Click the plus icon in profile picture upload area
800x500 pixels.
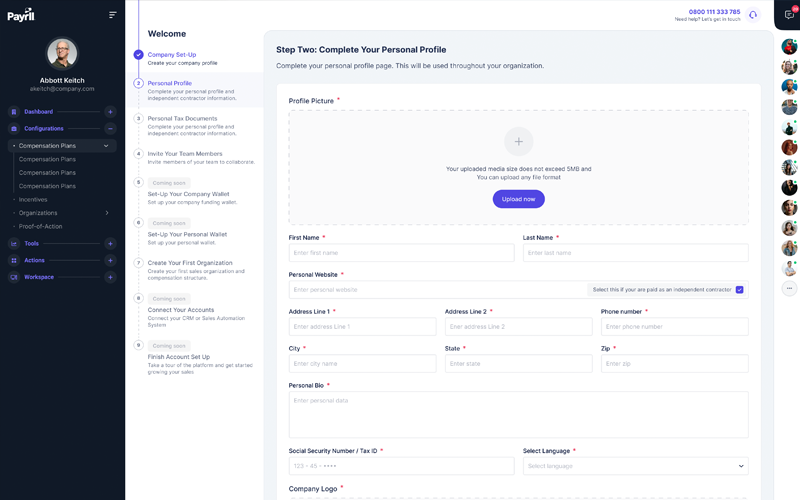coord(518,141)
